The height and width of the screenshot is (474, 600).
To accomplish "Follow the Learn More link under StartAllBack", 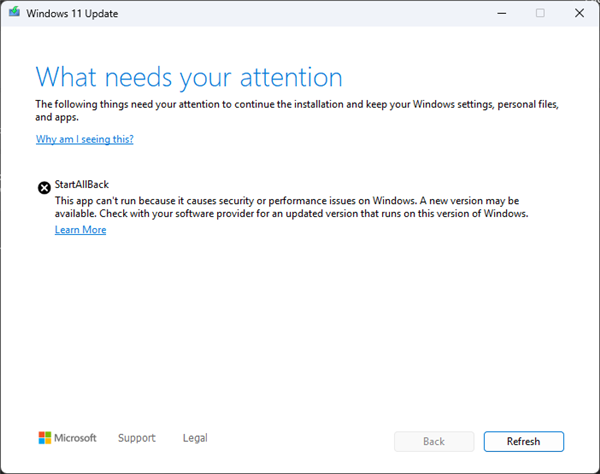I will [x=80, y=230].
